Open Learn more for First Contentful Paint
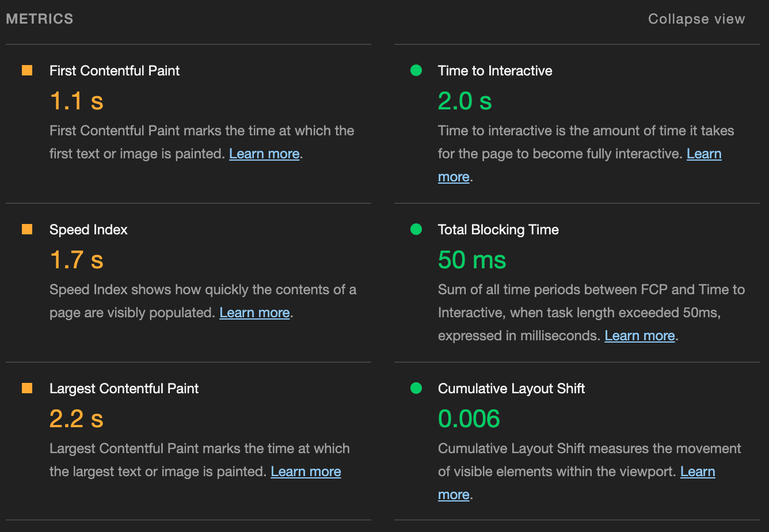 pos(264,154)
